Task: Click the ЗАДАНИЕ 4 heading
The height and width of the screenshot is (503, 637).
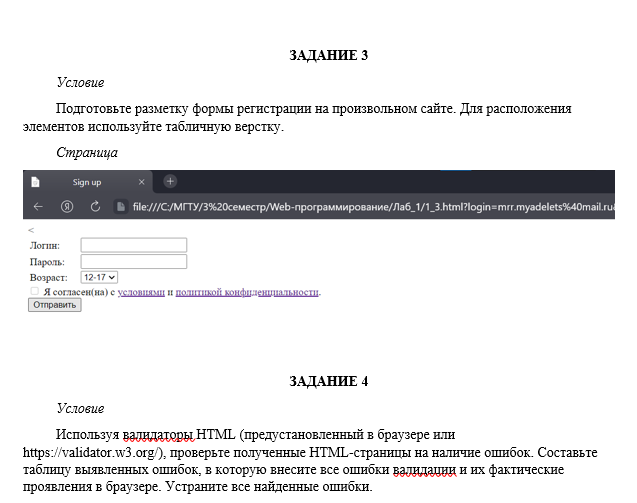Action: 328,381
